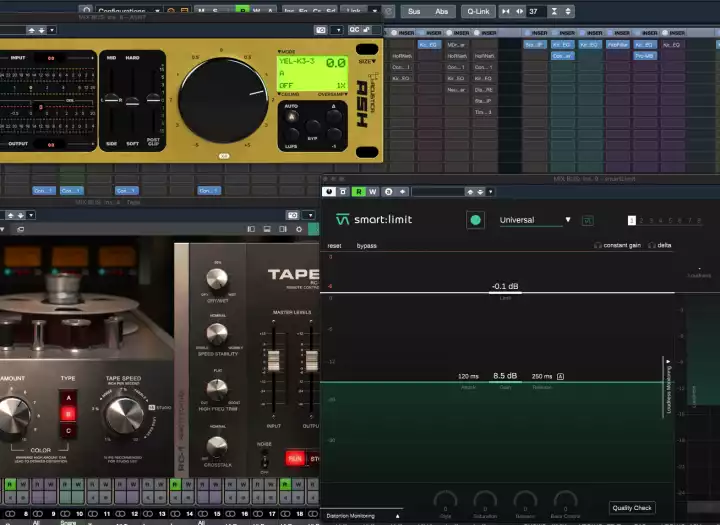Toggle the AUTO button on ASH

point(291,117)
